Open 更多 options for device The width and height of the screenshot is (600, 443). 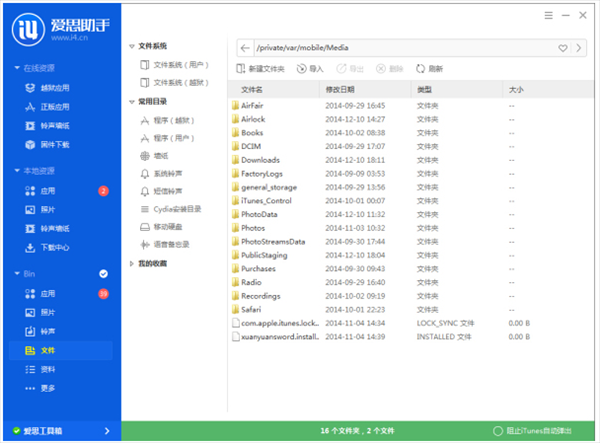click(40, 388)
